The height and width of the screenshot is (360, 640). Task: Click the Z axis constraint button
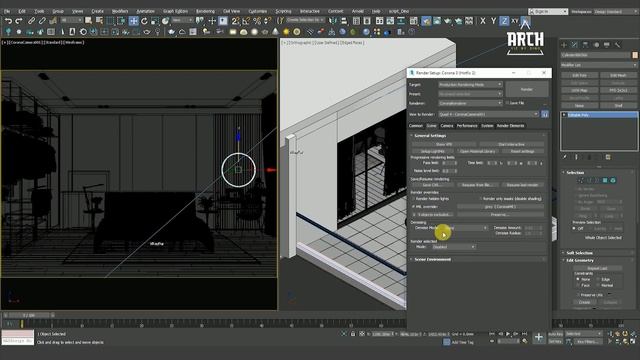pyautogui.click(x=504, y=21)
